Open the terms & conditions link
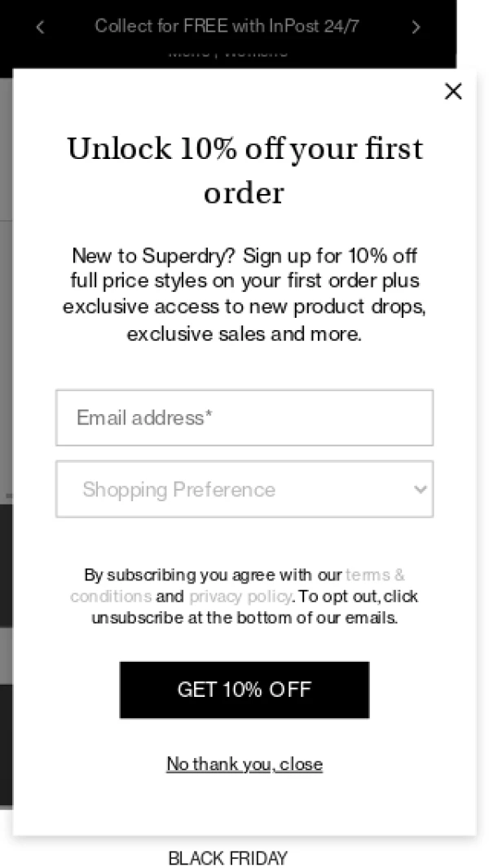489x868 pixels. click(375, 575)
